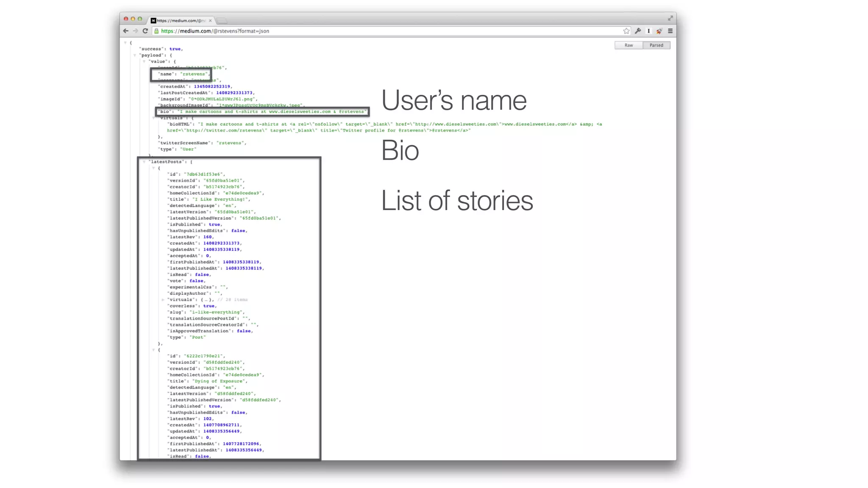The height and width of the screenshot is (488, 868).
Task: Close the medium.com tab
Action: [210, 20]
